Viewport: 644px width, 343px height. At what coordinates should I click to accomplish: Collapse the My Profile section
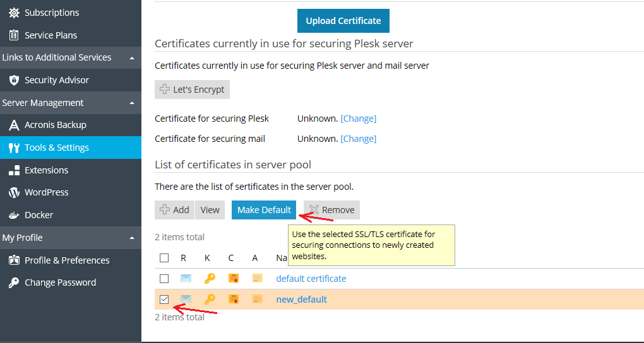coord(131,238)
